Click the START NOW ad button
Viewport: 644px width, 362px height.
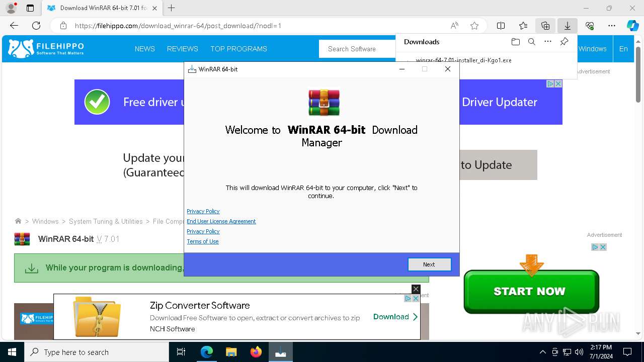(531, 292)
